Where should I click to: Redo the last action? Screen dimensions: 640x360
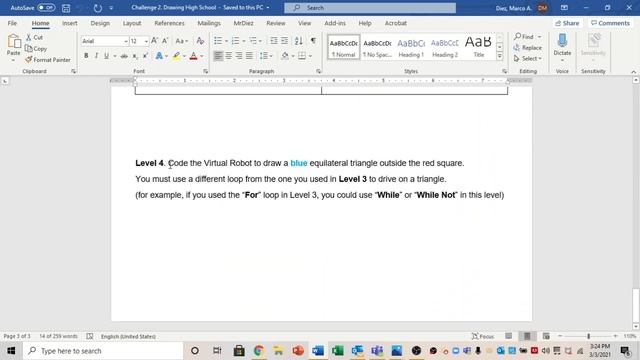(98, 8)
